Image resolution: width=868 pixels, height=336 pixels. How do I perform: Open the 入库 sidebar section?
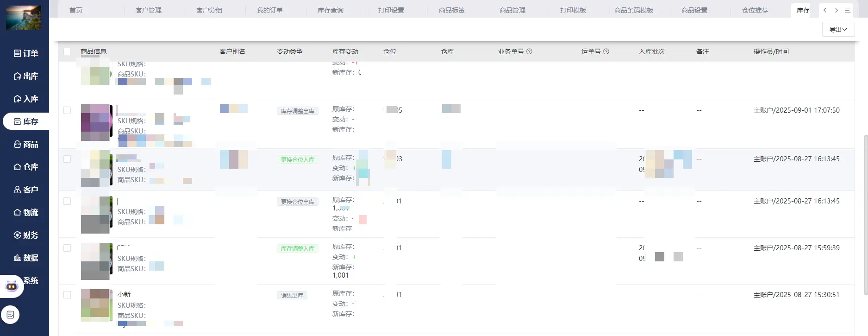[x=26, y=99]
